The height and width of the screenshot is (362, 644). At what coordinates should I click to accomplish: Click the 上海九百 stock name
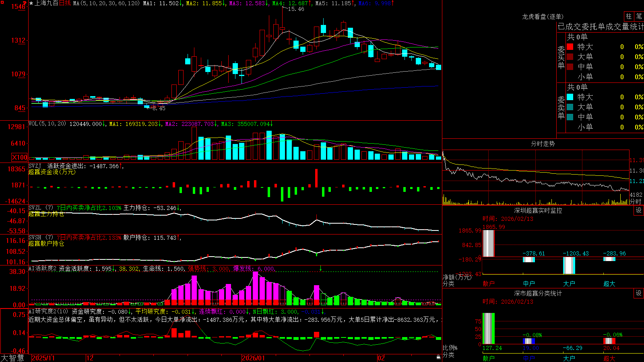(x=47, y=3)
